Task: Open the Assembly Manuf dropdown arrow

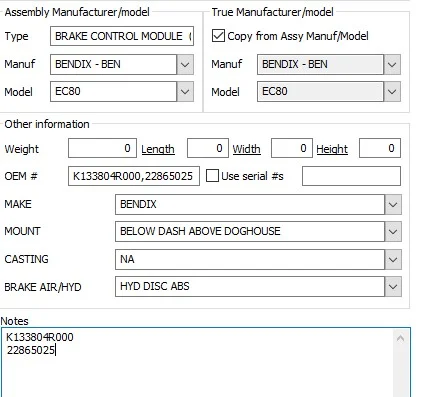Action: click(x=185, y=64)
